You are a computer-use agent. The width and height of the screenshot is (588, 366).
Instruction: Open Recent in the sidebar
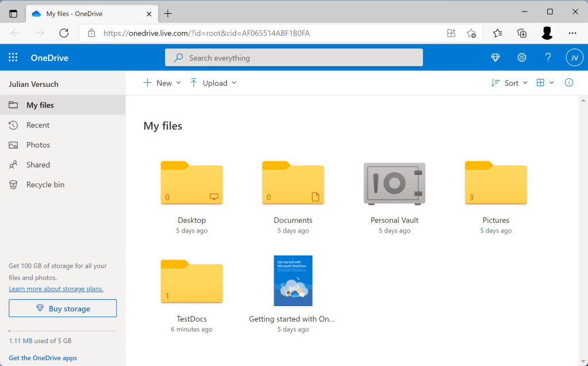[37, 125]
